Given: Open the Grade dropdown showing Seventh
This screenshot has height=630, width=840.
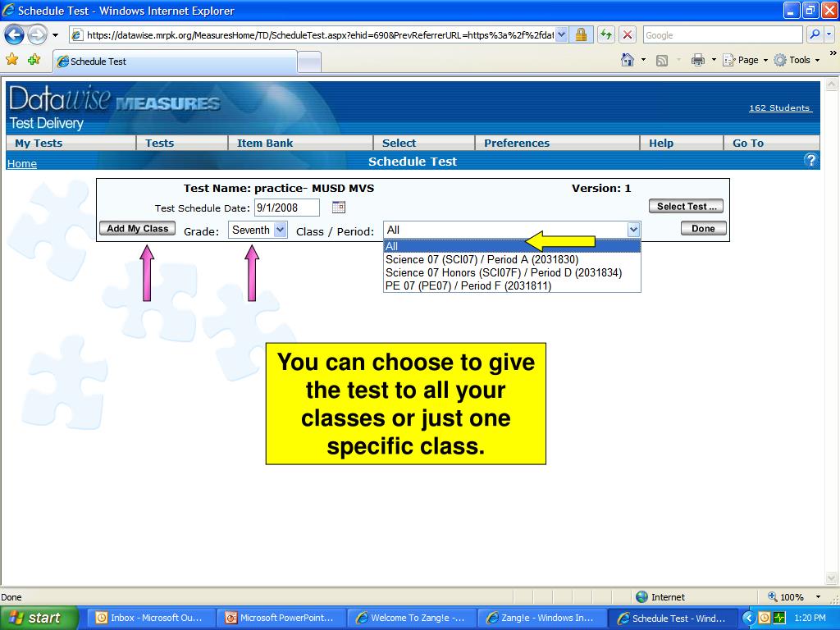Looking at the screenshot, I should tap(258, 230).
